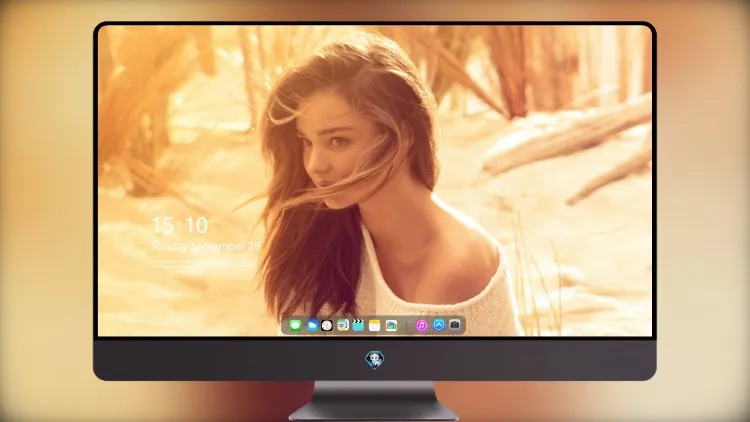Open the yellow Notes app icon
Viewport: 750px width, 422px height.
pos(375,325)
